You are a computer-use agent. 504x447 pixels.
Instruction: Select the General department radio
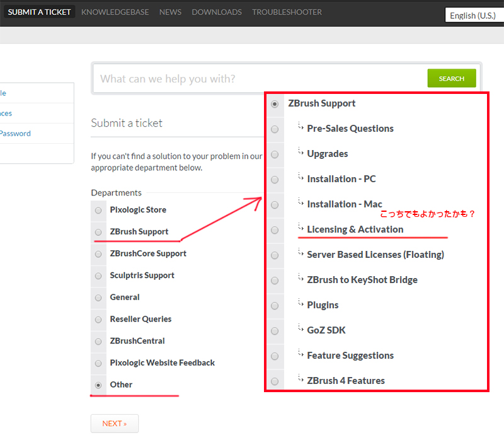[98, 298]
